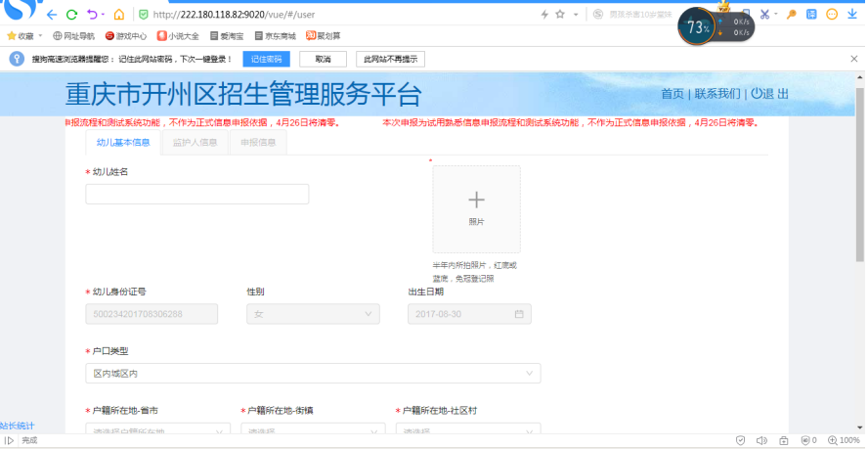Click the 退出 logout link
The height and width of the screenshot is (449, 868).
click(x=770, y=94)
